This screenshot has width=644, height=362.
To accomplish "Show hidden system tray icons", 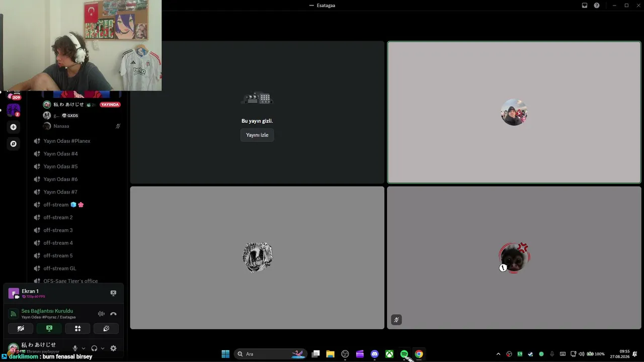I will (x=499, y=354).
